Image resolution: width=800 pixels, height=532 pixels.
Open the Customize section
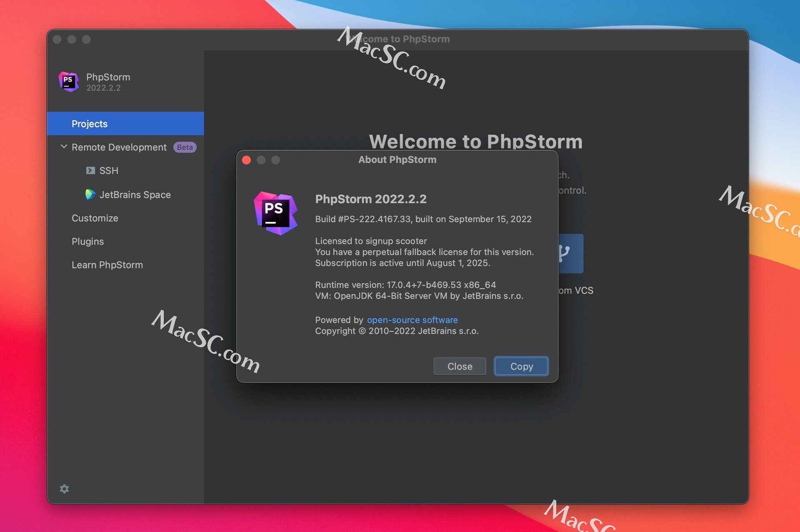click(x=95, y=218)
